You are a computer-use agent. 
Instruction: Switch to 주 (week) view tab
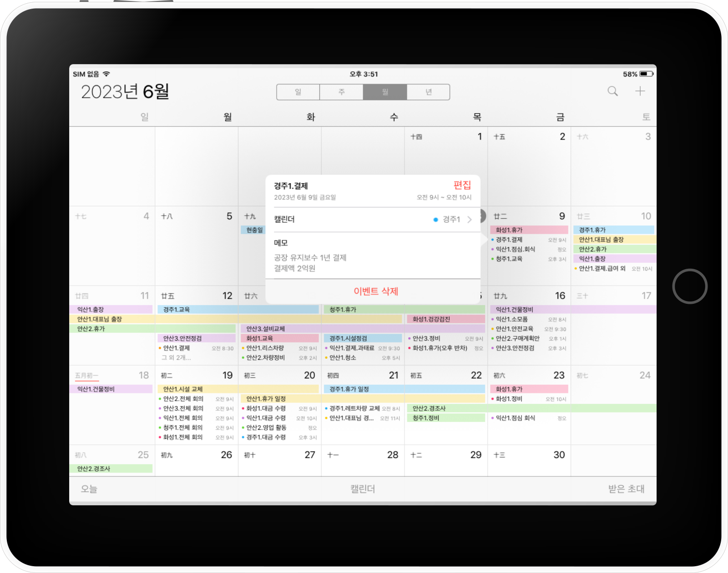point(341,92)
